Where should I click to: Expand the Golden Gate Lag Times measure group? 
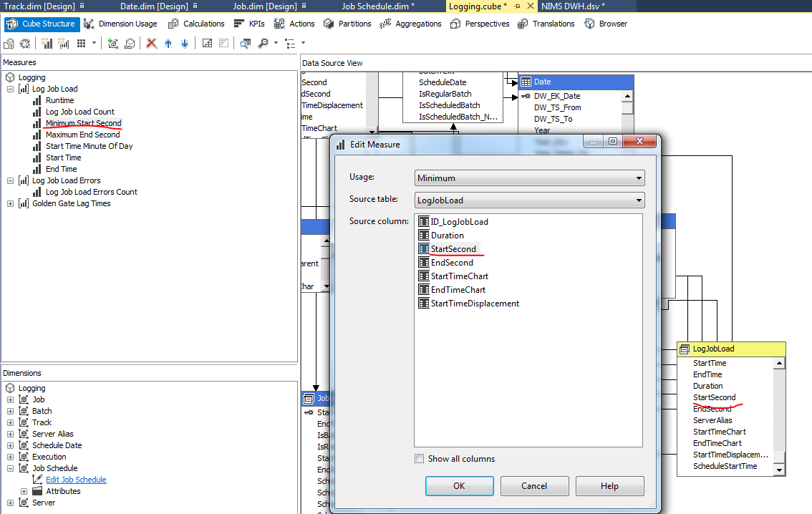[11, 203]
